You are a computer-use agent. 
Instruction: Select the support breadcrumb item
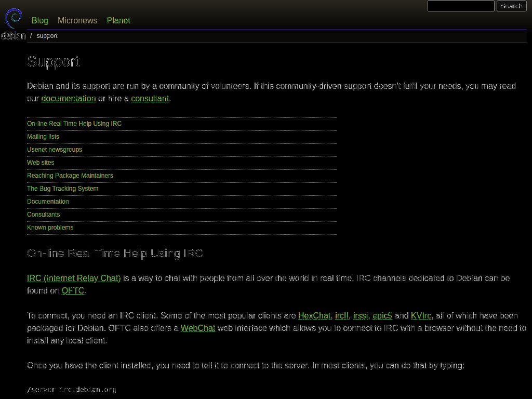click(x=47, y=36)
